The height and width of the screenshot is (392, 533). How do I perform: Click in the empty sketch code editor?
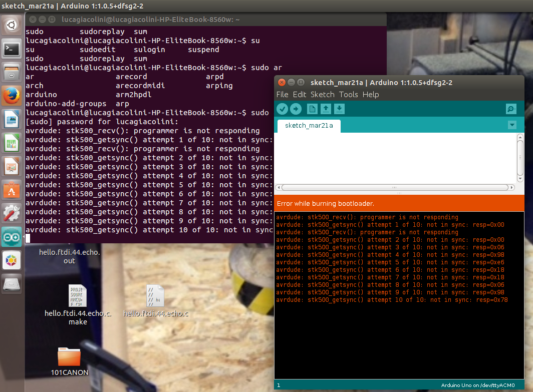(x=395, y=158)
